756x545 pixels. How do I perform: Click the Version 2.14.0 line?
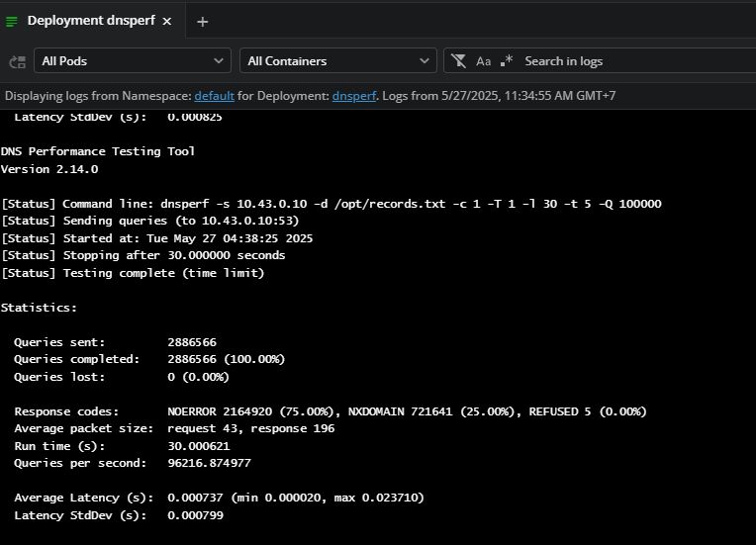click(49, 169)
